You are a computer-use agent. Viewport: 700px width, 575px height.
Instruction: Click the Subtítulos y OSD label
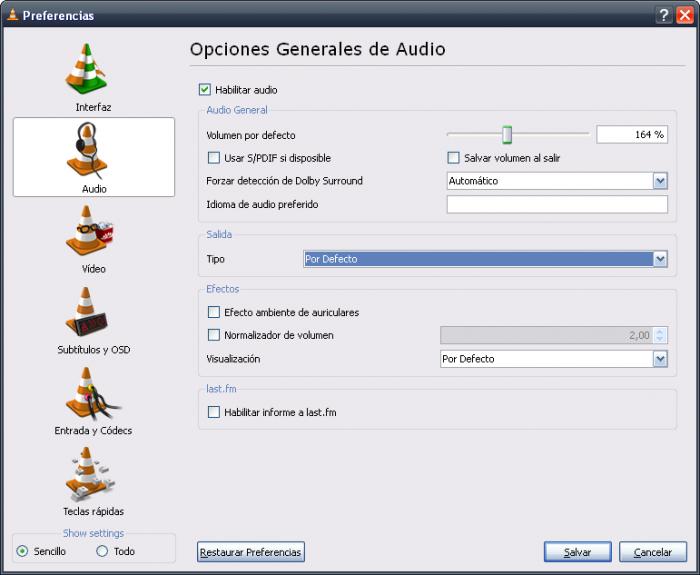94,350
